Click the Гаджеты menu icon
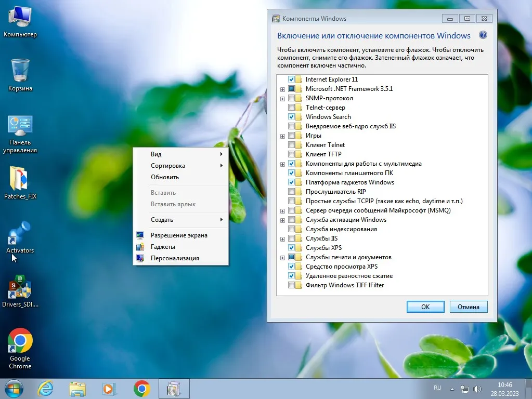 click(140, 247)
